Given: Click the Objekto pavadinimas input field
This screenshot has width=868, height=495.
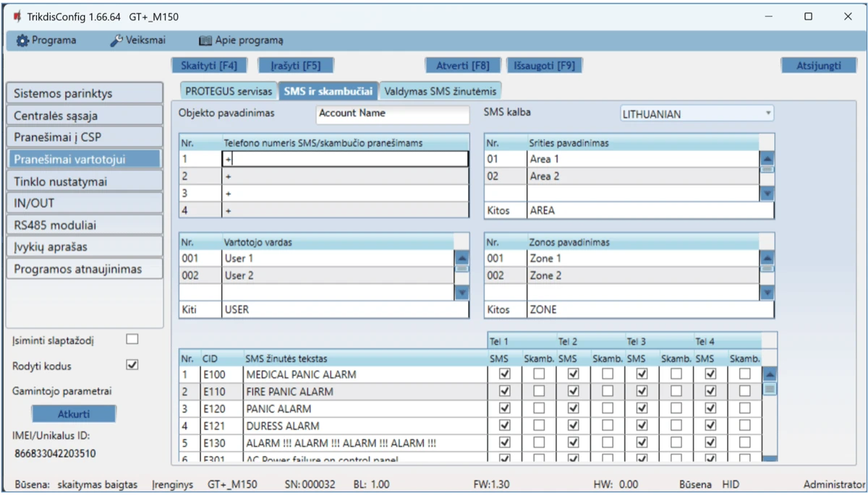Looking at the screenshot, I should (393, 113).
